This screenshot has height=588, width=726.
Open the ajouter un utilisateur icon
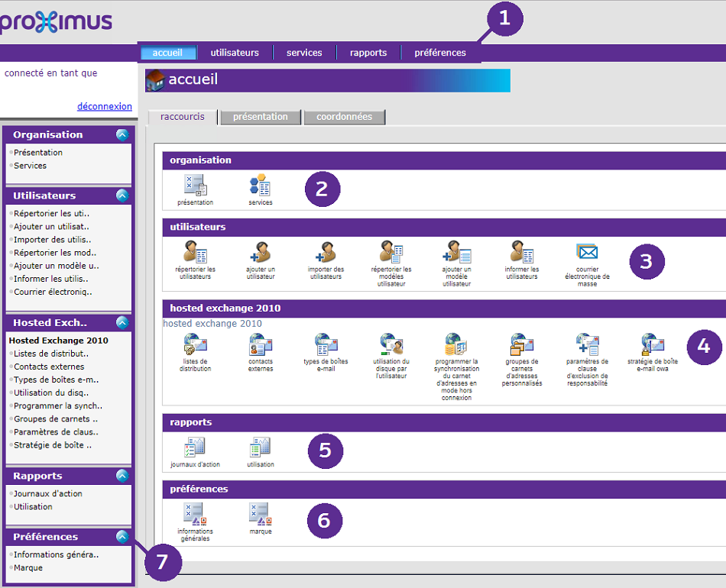coord(261,252)
